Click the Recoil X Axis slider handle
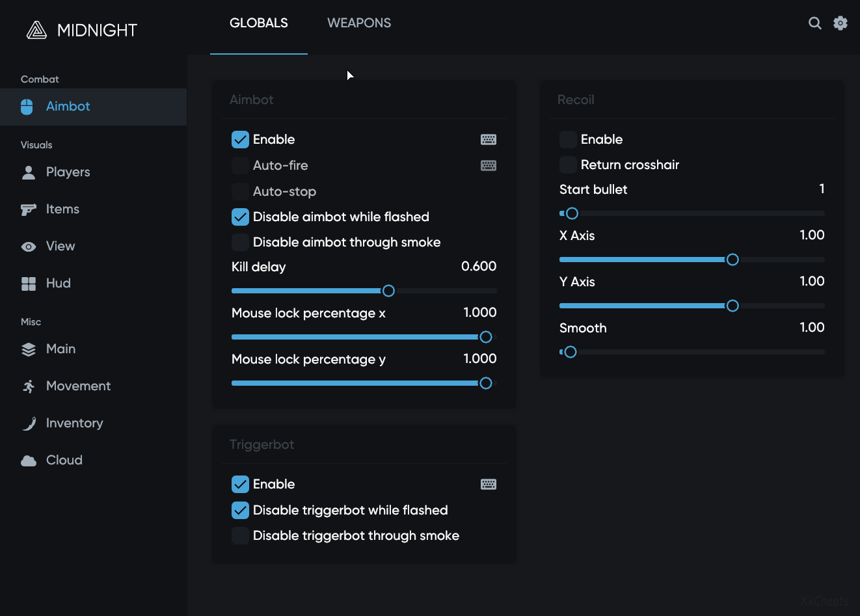860x616 pixels. tap(732, 260)
